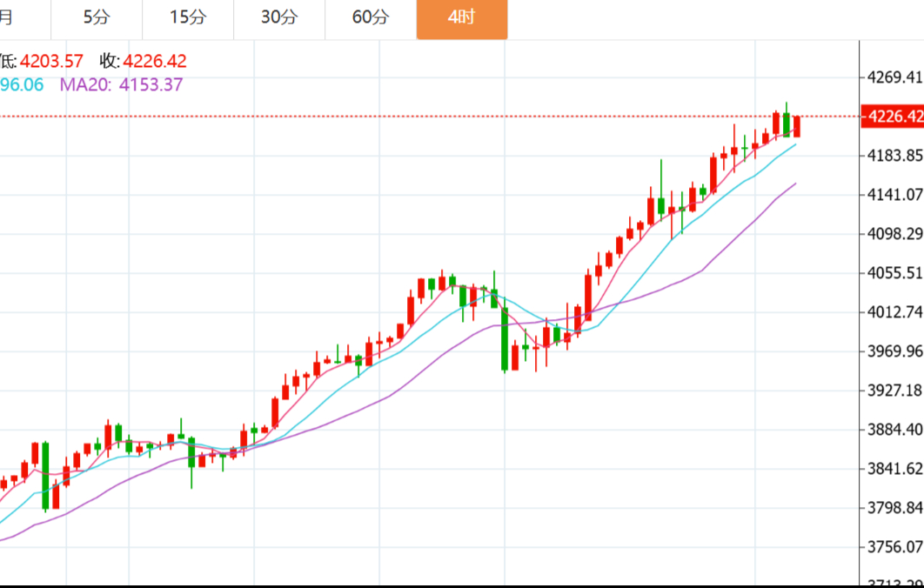Open the 30分 timeframe tab
This screenshot has height=588, width=924.
click(x=279, y=17)
